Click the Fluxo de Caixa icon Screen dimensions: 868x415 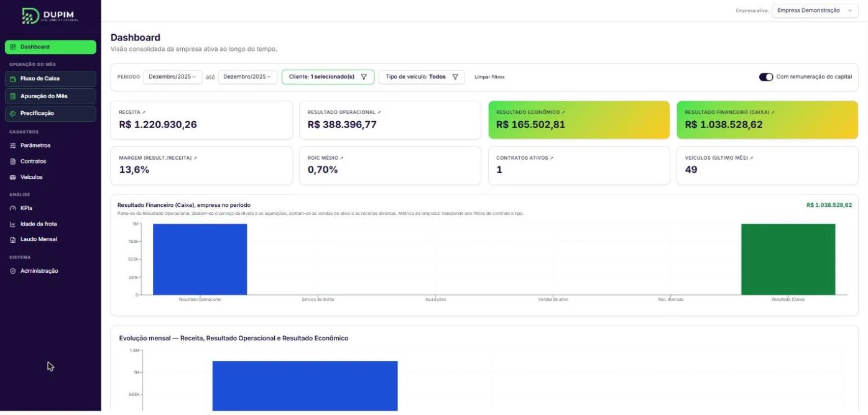tap(13, 79)
